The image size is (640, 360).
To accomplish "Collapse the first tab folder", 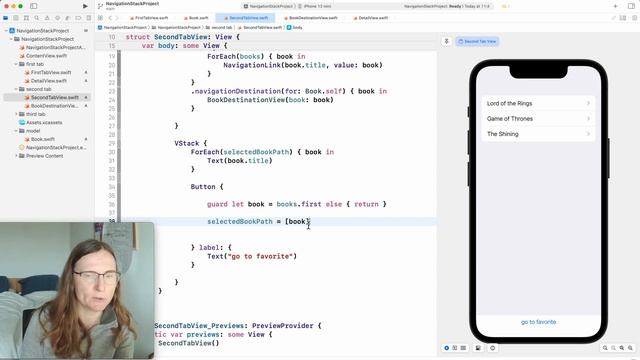I will pyautogui.click(x=16, y=64).
